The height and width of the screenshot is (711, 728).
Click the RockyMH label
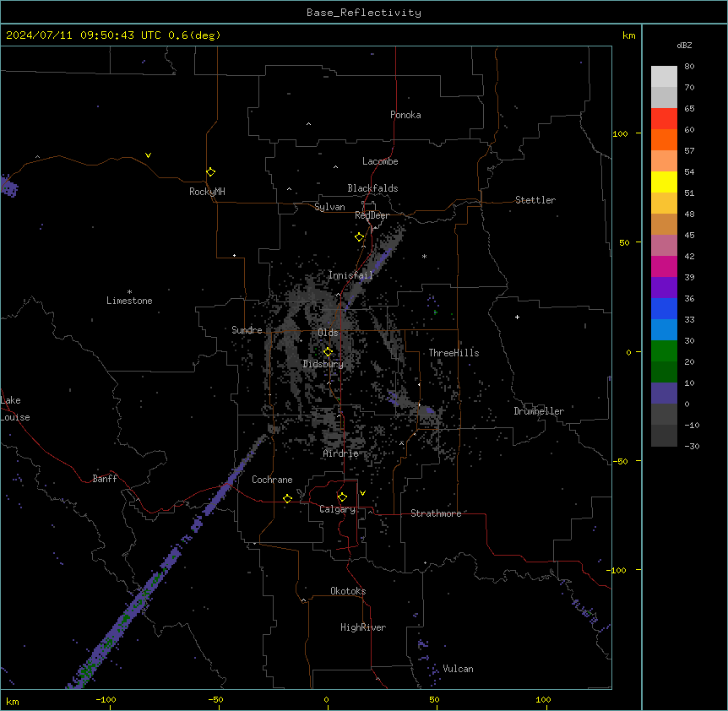coord(207,192)
